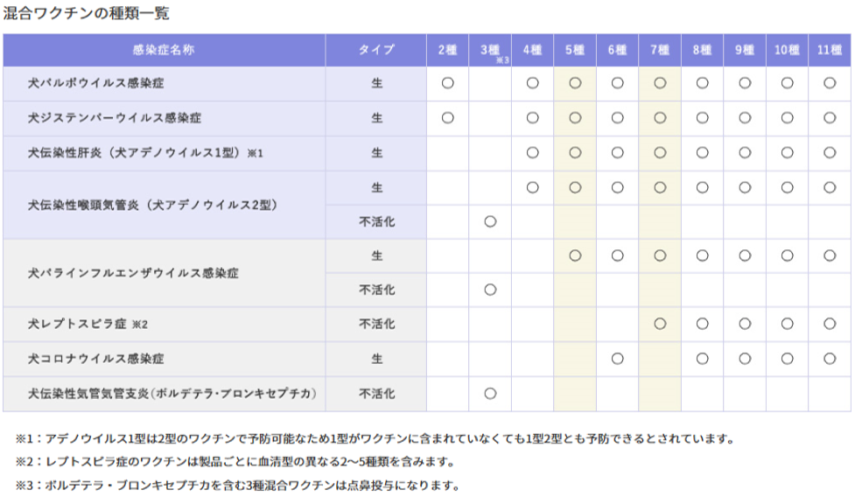Click the 3種 circle in 犬伝染性気管気管支炎 row
The height and width of the screenshot is (504, 862).
(490, 393)
